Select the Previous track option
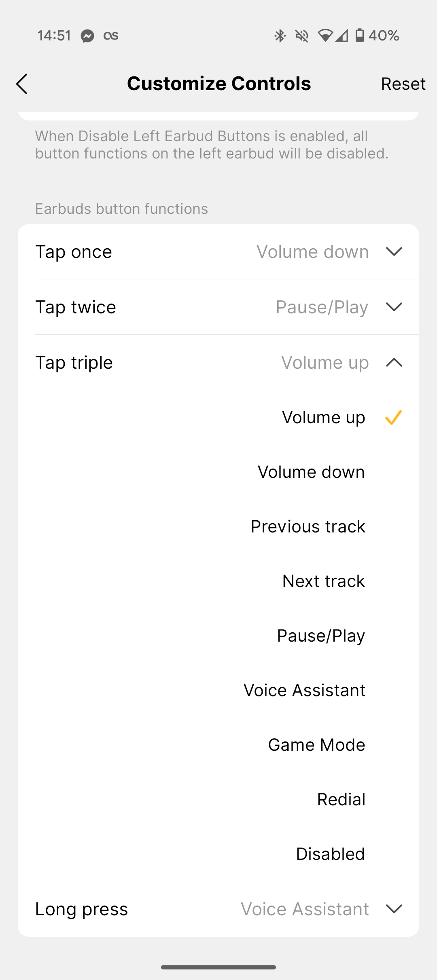Viewport: 437px width, 980px height. pos(308,526)
